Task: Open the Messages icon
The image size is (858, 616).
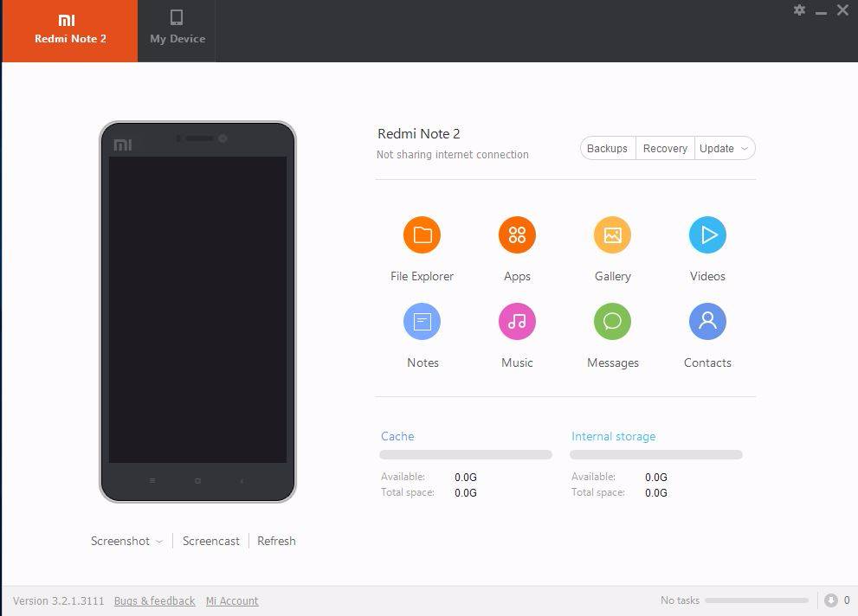Action: coord(612,322)
